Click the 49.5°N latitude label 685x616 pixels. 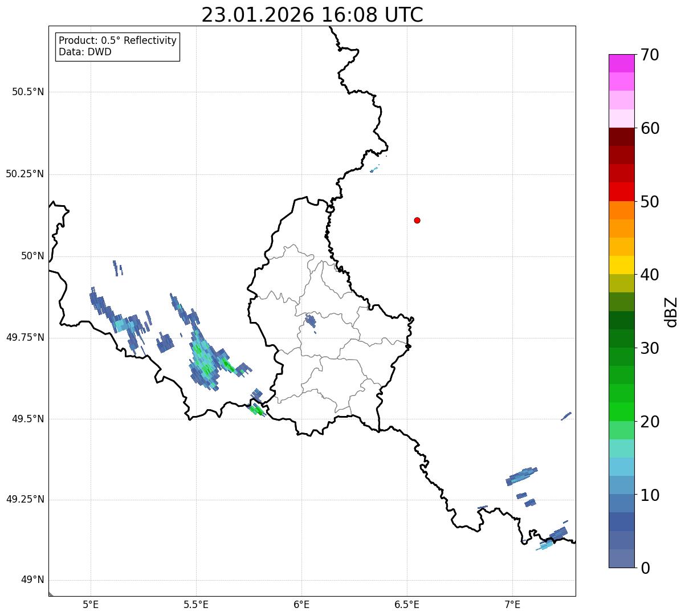(27, 419)
